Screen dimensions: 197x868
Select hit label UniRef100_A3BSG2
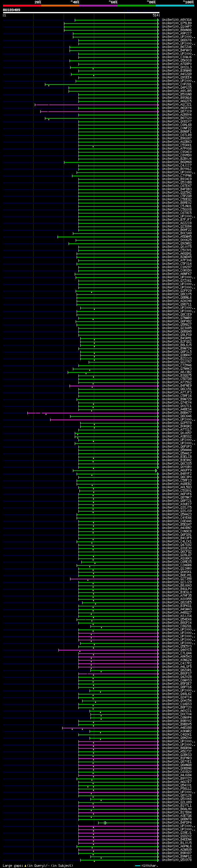(177, 436)
